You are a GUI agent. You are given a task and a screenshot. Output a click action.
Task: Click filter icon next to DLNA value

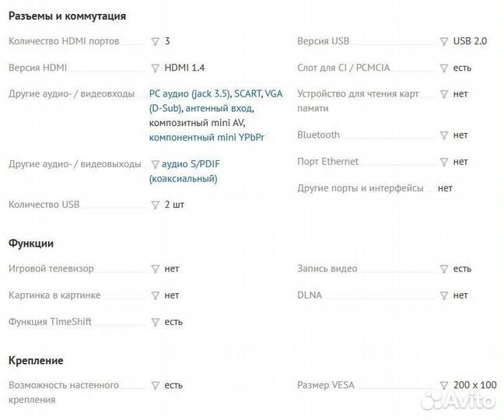tap(444, 296)
